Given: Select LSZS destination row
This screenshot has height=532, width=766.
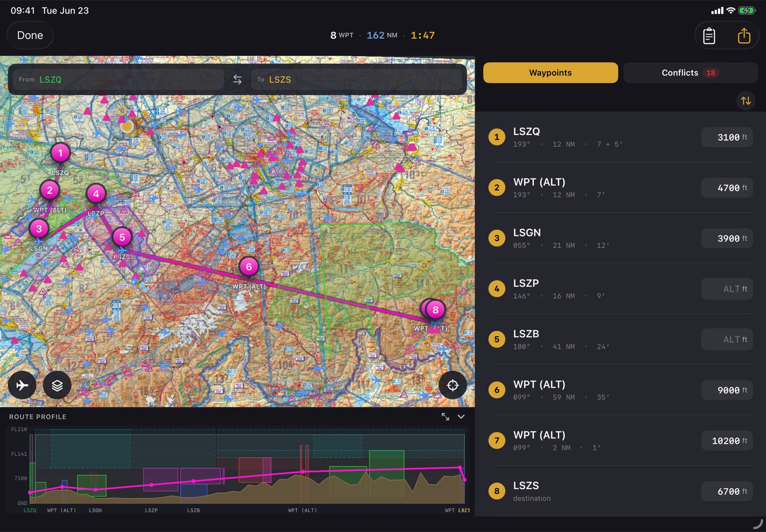Looking at the screenshot, I should pos(620,491).
